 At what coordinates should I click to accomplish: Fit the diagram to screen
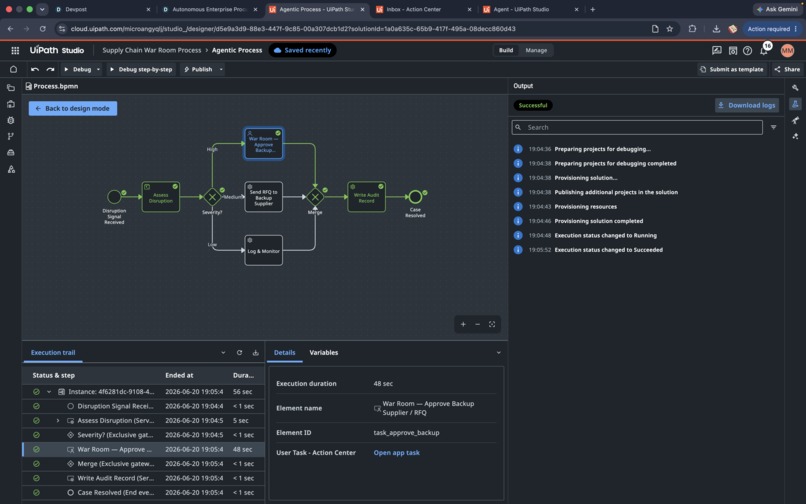pos(492,324)
